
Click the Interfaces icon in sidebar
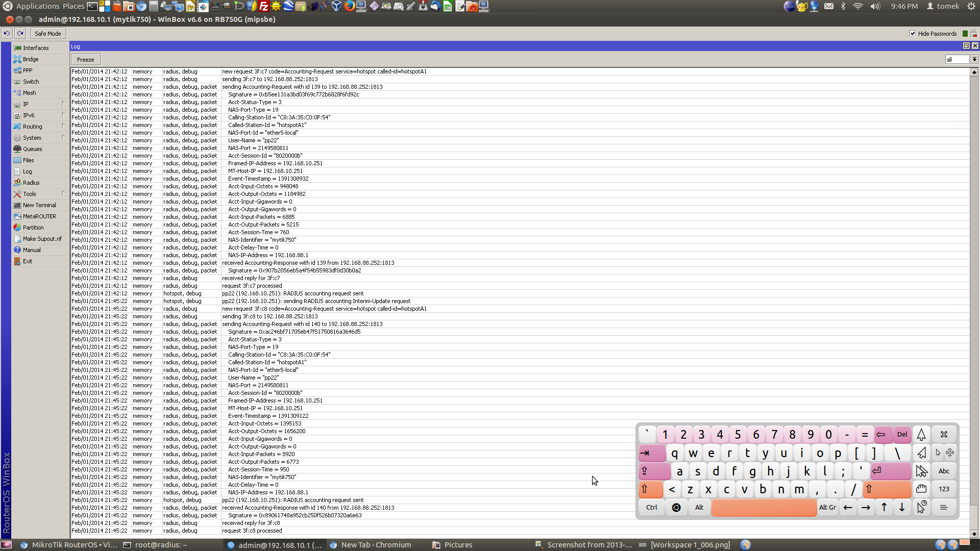tap(17, 48)
